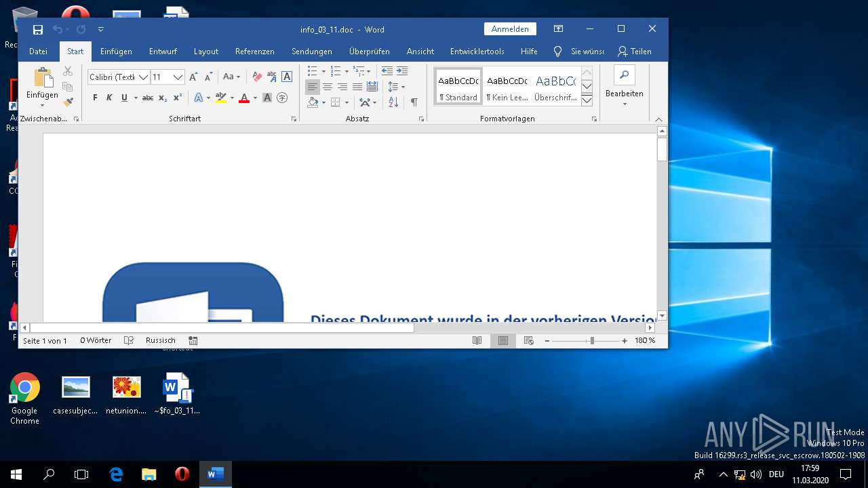The image size is (868, 488).
Task: Justify the paragraph text
Action: [357, 87]
